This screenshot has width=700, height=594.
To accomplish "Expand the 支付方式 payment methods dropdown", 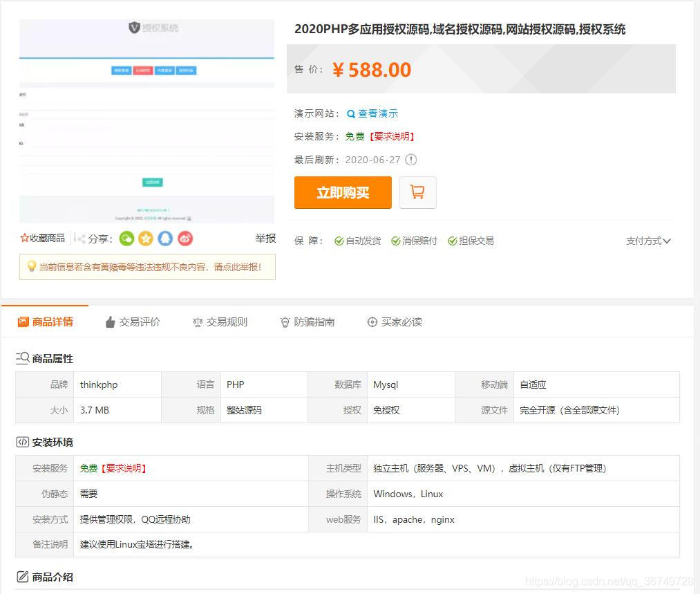I will 647,241.
